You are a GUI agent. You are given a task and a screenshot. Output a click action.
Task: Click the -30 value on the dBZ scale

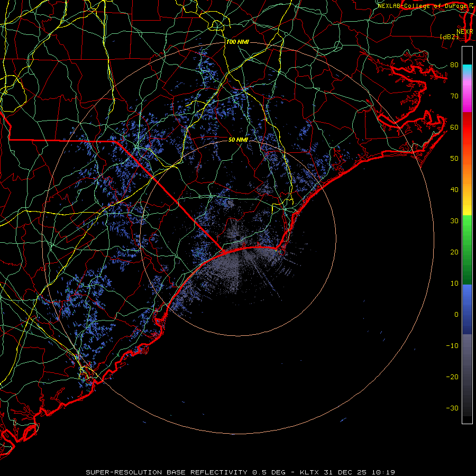[452, 408]
